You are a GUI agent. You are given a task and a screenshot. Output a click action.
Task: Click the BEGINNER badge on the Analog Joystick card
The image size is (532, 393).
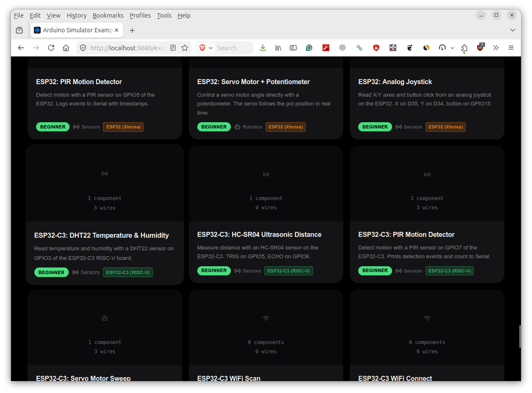click(x=375, y=127)
